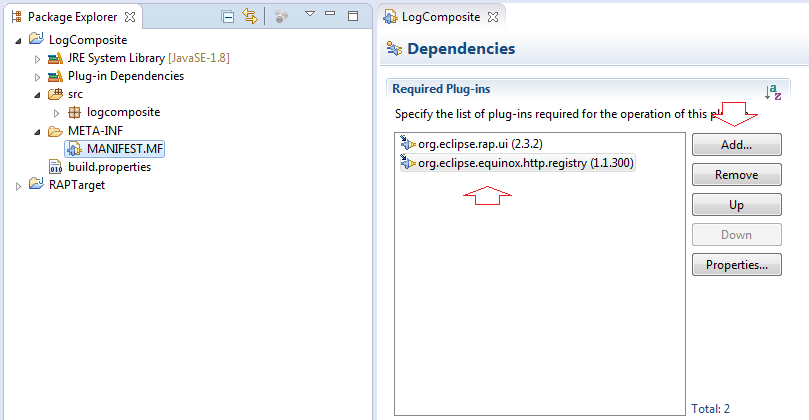The image size is (809, 420).
Task: Expand the RAPTarget project
Action: (x=18, y=186)
